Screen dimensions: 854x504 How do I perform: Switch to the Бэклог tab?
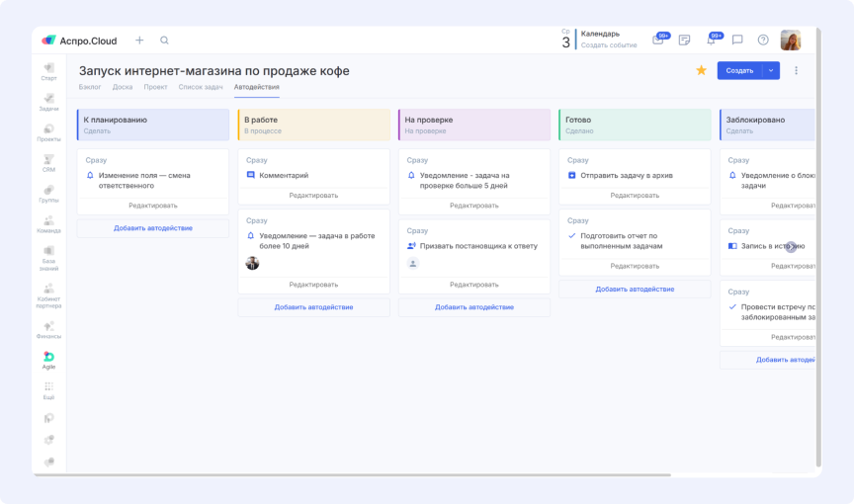[x=90, y=87]
